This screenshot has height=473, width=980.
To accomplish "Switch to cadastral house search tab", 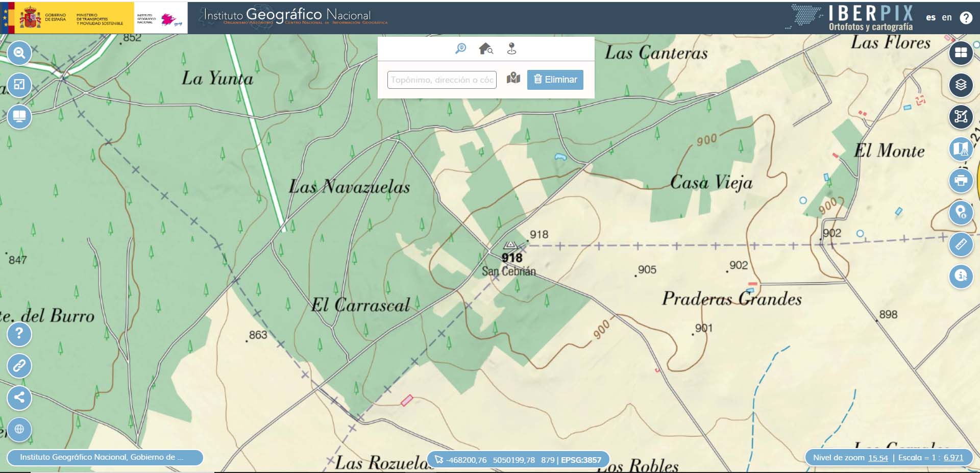I will tap(485, 49).
